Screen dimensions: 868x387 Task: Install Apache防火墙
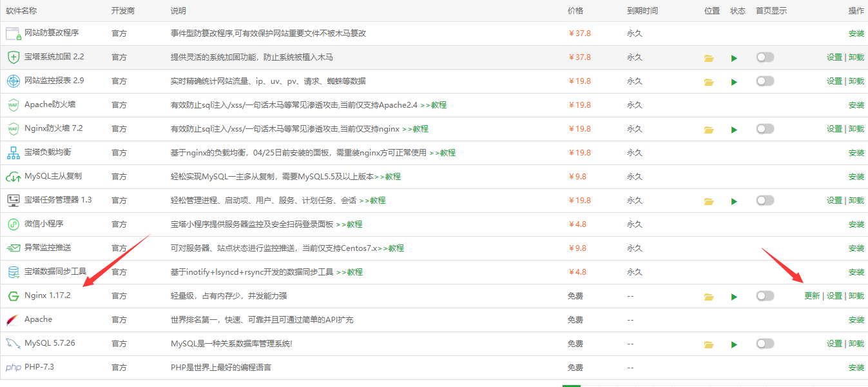point(856,105)
